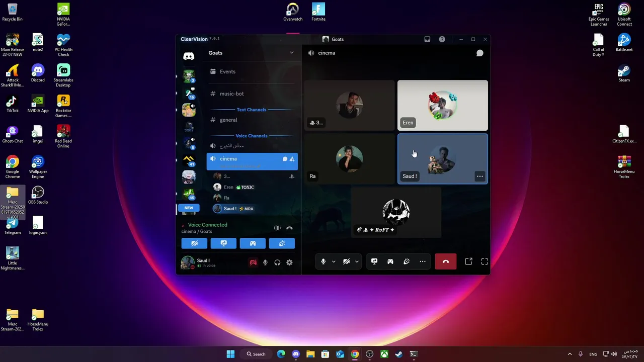Screen dimensions: 644x362
Task: Click the taskbar Search box
Action: pyautogui.click(x=256, y=354)
